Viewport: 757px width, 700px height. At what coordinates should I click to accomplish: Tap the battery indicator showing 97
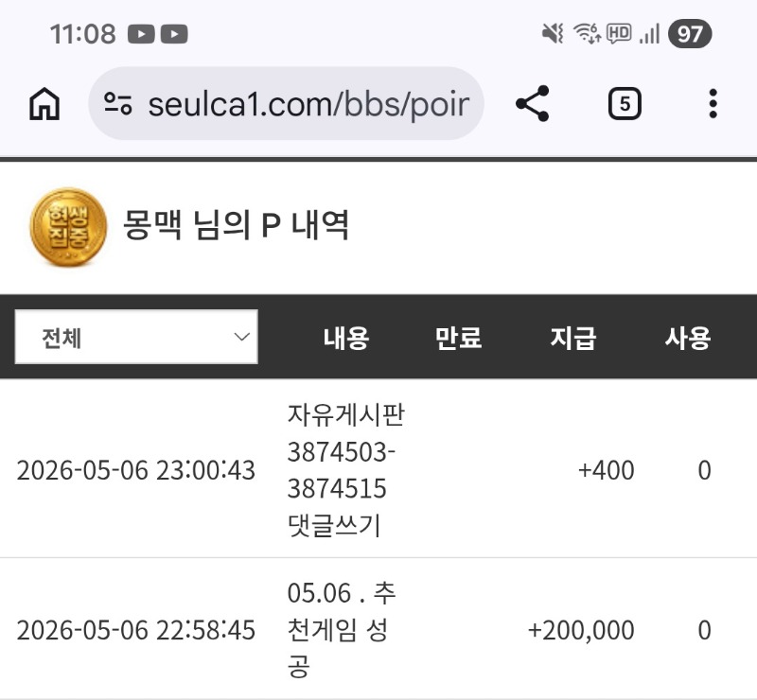coord(690,34)
